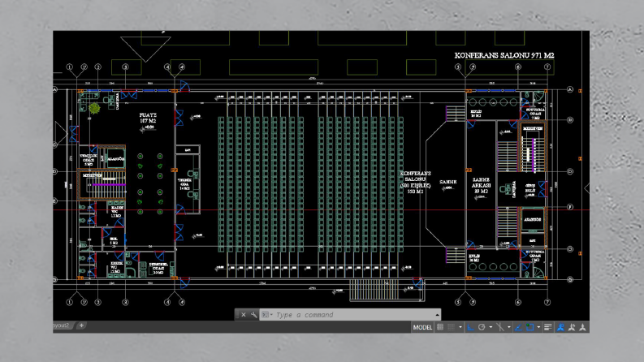644x362 pixels.
Task: Expand command history with up arrow
Action: [438, 315]
